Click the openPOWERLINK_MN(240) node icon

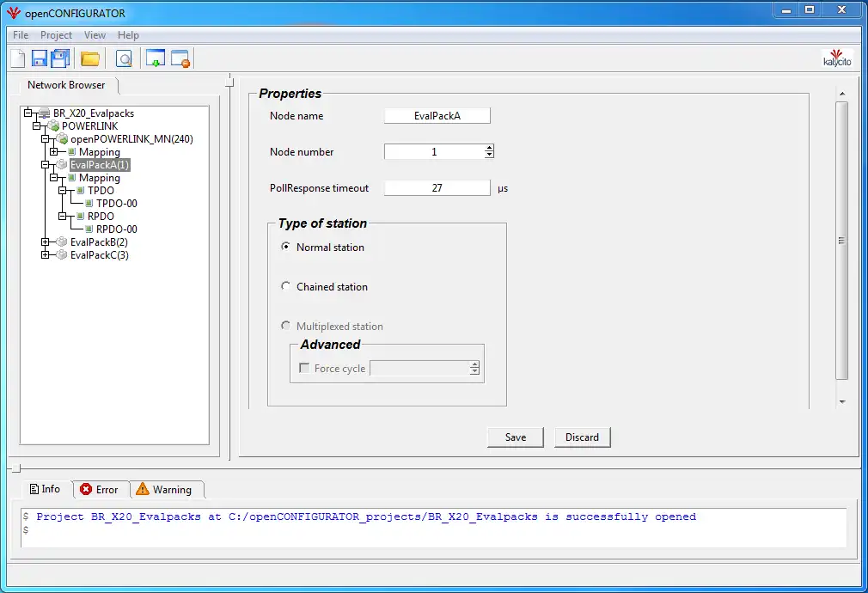click(62, 139)
